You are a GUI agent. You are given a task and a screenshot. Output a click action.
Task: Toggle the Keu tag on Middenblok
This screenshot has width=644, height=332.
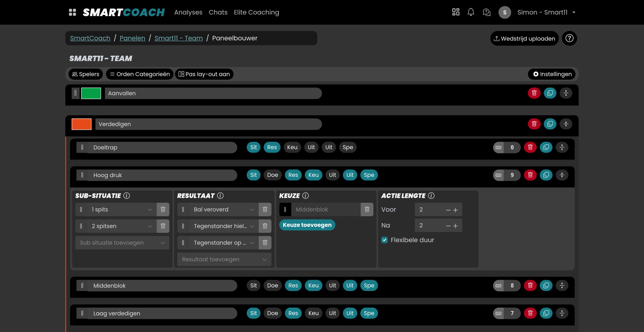pyautogui.click(x=313, y=285)
